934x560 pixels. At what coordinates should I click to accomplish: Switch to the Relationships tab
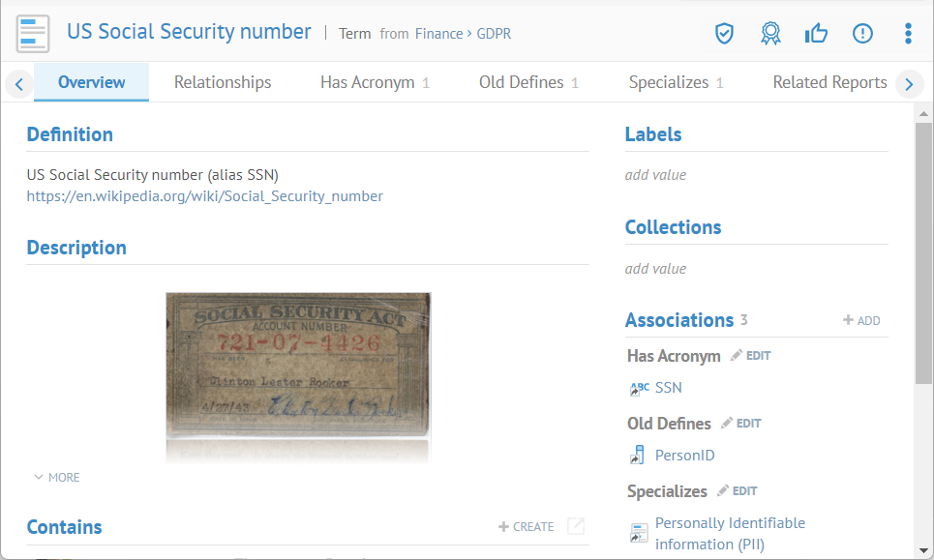point(223,82)
